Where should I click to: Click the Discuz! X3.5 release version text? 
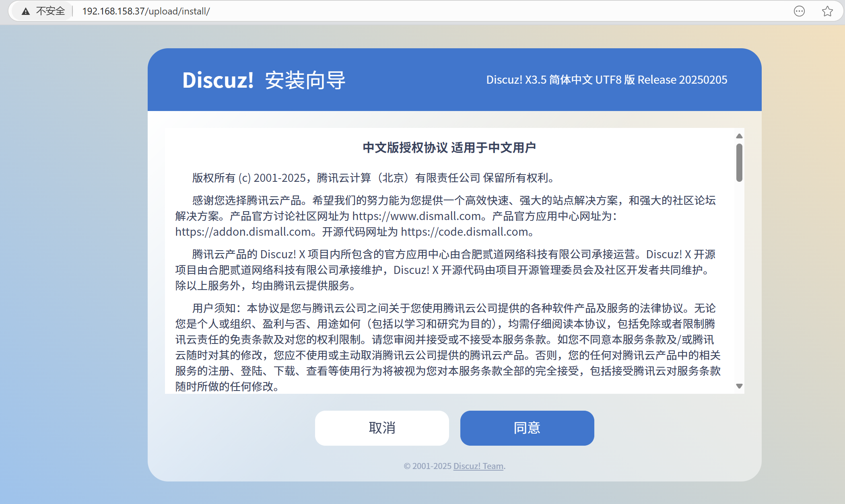pyautogui.click(x=606, y=80)
